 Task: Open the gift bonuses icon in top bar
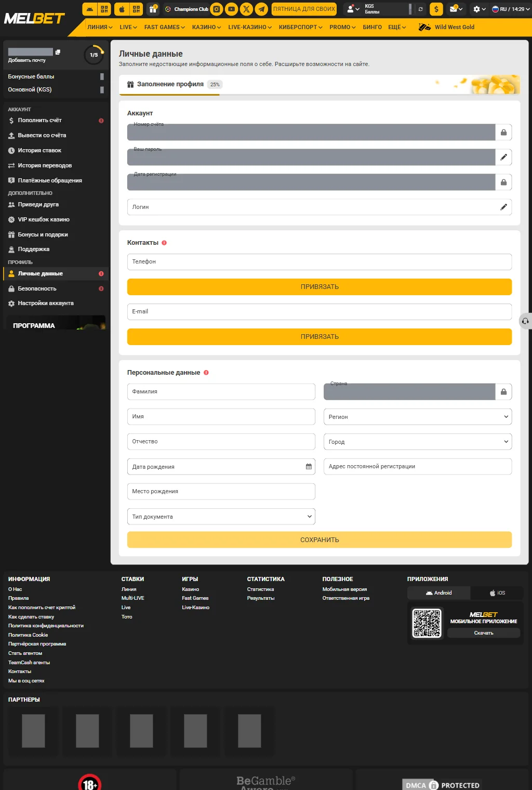point(153,9)
